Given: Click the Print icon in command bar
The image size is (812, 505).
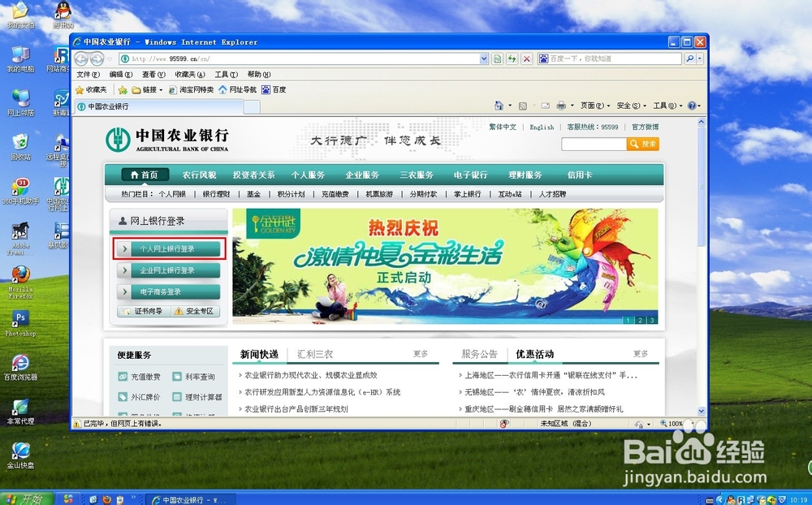Looking at the screenshot, I should [561, 106].
